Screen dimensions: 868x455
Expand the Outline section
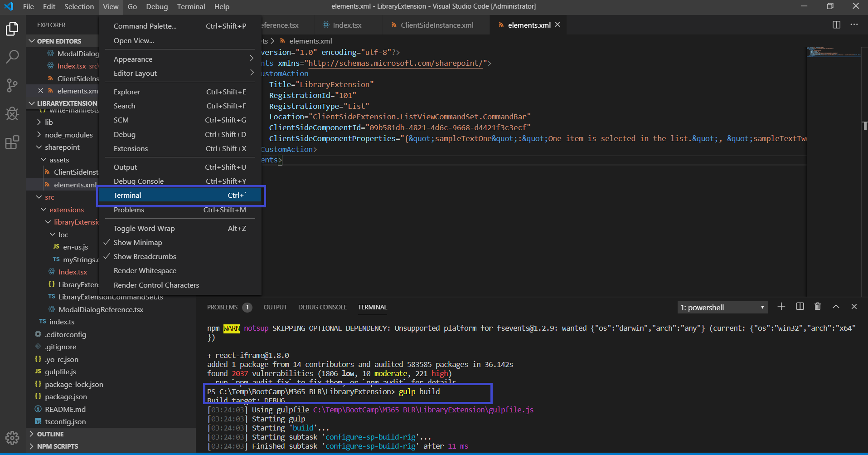(111, 434)
